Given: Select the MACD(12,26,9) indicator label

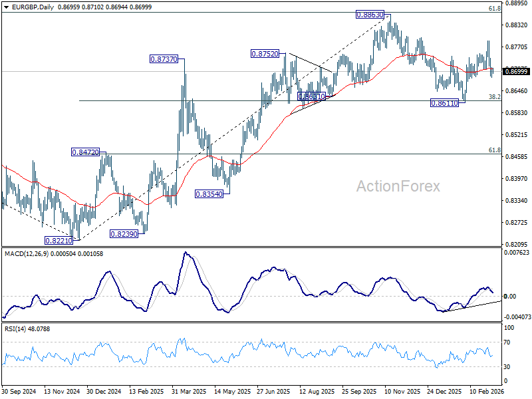Looking at the screenshot, I should point(25,254).
